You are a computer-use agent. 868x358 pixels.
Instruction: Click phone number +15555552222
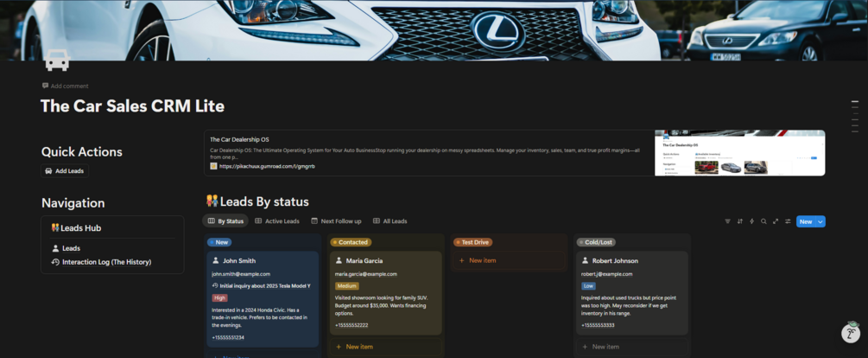click(x=352, y=325)
